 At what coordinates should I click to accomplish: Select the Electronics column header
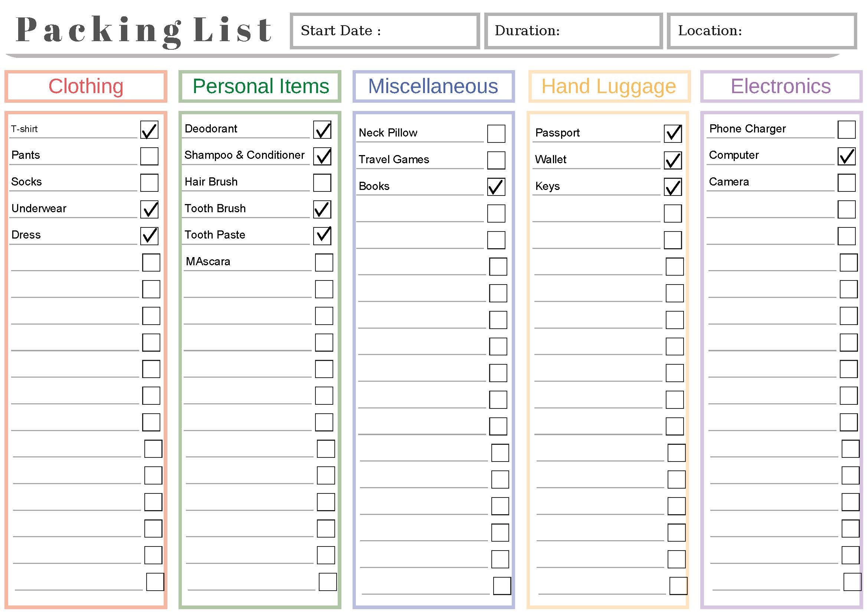pos(781,86)
